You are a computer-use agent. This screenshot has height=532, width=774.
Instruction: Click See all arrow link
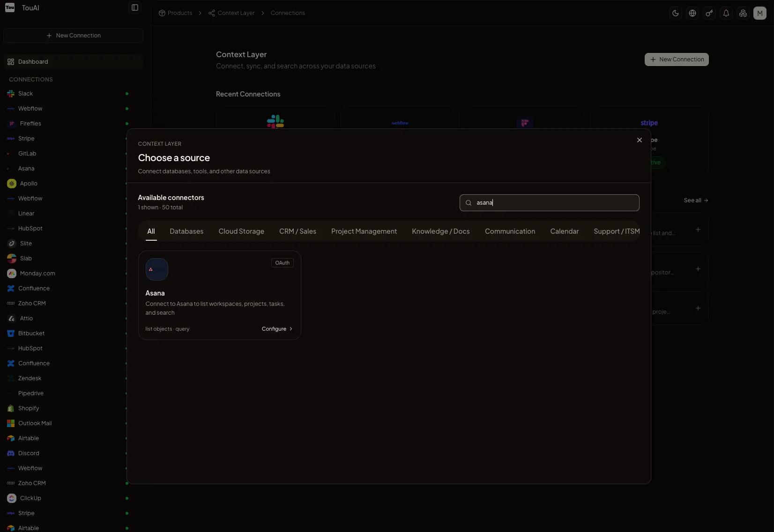696,200
